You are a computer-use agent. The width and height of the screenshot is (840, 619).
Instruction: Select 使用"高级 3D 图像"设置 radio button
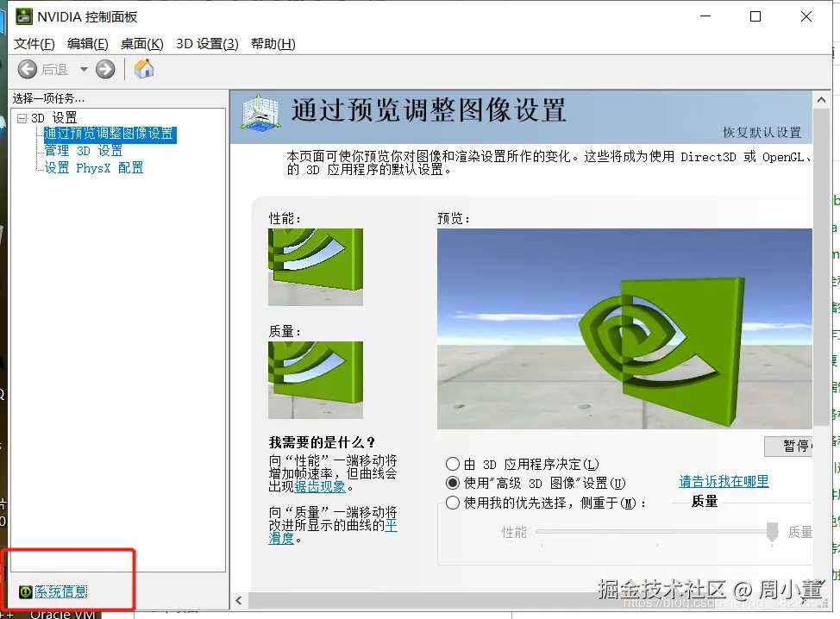click(453, 483)
